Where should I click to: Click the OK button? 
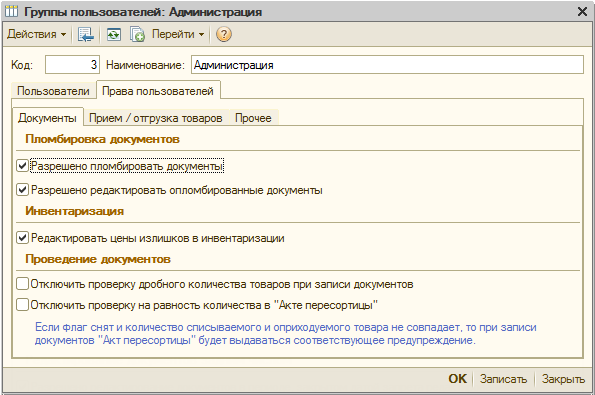click(x=458, y=379)
